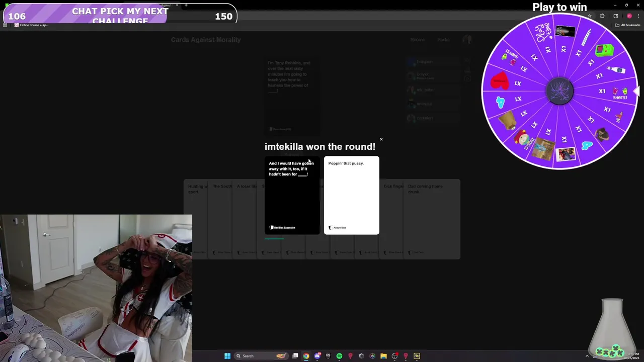The image size is (644, 362).
Task: Open Epic Games Launcher on the taskbar
Action: click(x=328, y=356)
